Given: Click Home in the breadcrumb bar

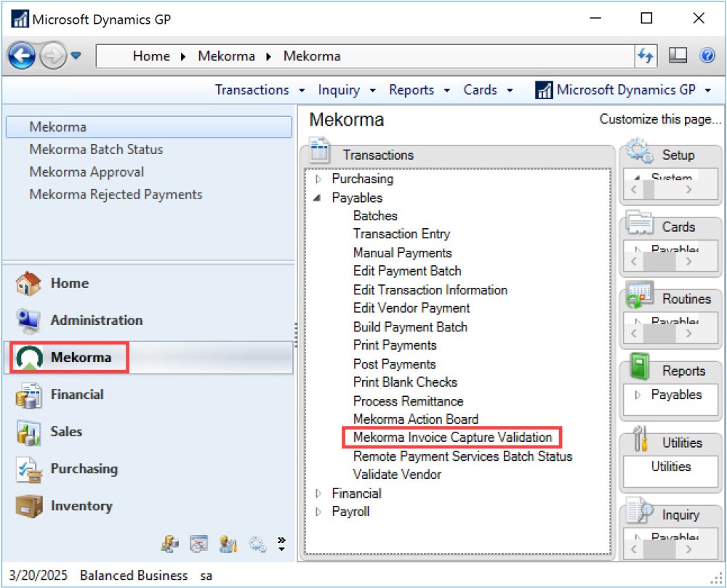Looking at the screenshot, I should pos(151,56).
